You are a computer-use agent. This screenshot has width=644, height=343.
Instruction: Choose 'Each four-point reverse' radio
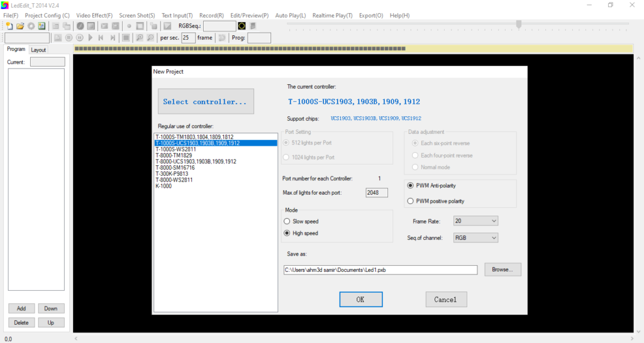(x=442, y=156)
